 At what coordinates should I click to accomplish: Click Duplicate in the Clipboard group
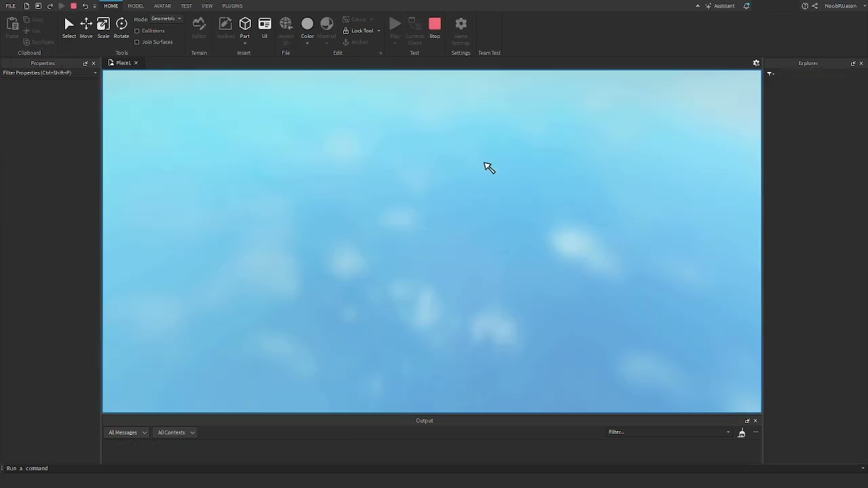click(x=39, y=42)
